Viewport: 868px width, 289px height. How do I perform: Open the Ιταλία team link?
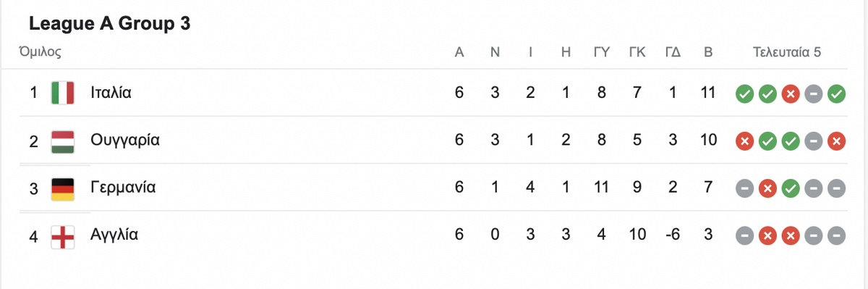(111, 93)
